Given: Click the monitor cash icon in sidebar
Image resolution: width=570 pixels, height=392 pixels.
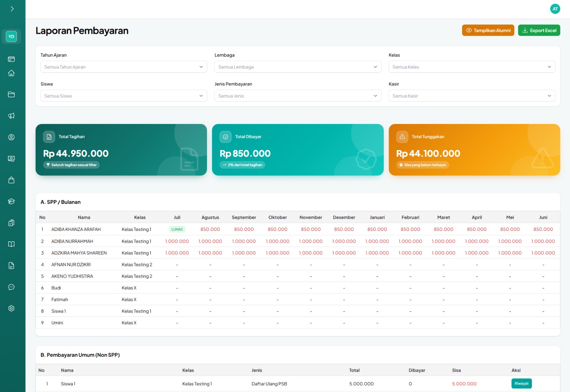Looking at the screenshot, I should 11,159.
